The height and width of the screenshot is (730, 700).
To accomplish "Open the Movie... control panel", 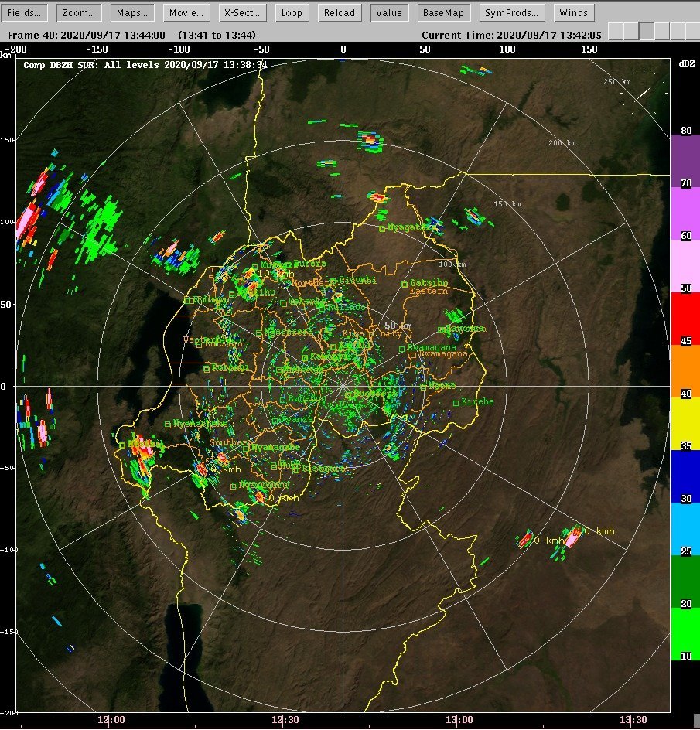I will pos(186,12).
